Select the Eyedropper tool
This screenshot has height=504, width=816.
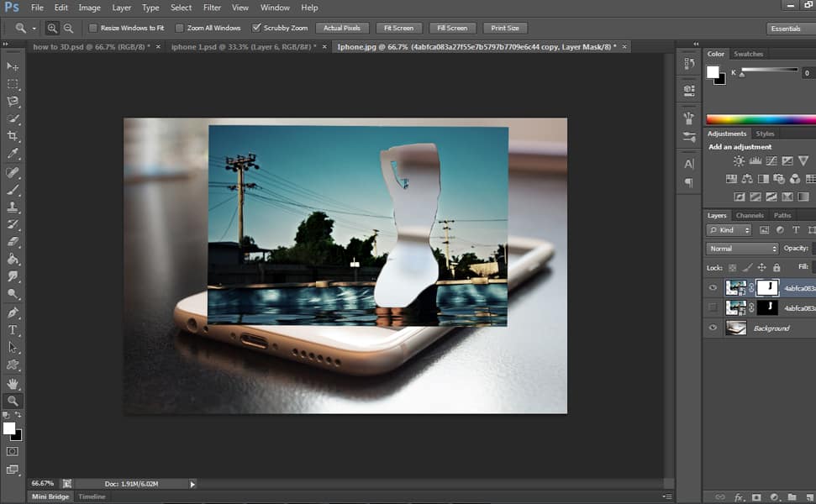coord(13,154)
